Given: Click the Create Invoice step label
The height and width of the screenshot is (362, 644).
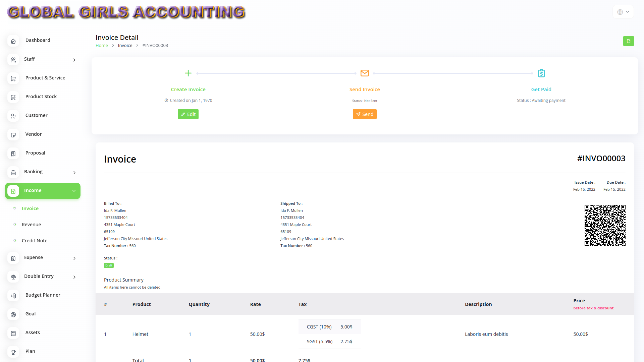Looking at the screenshot, I should click(x=188, y=89).
